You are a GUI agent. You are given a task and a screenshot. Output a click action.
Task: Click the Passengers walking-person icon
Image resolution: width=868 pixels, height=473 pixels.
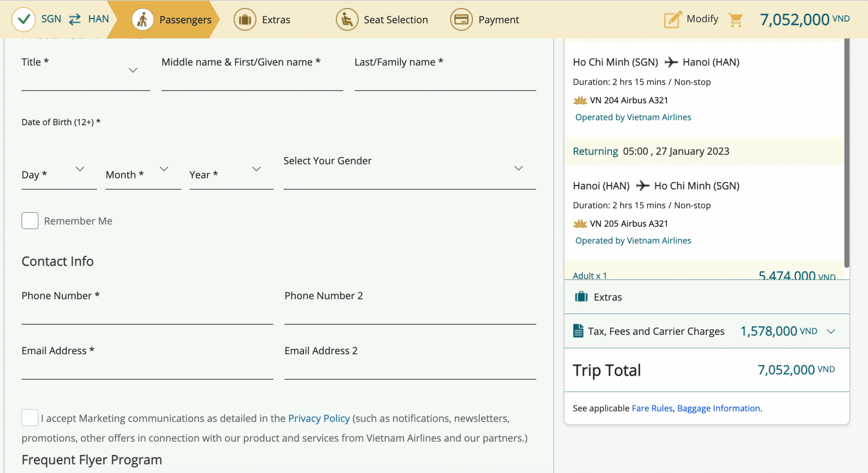(142, 19)
